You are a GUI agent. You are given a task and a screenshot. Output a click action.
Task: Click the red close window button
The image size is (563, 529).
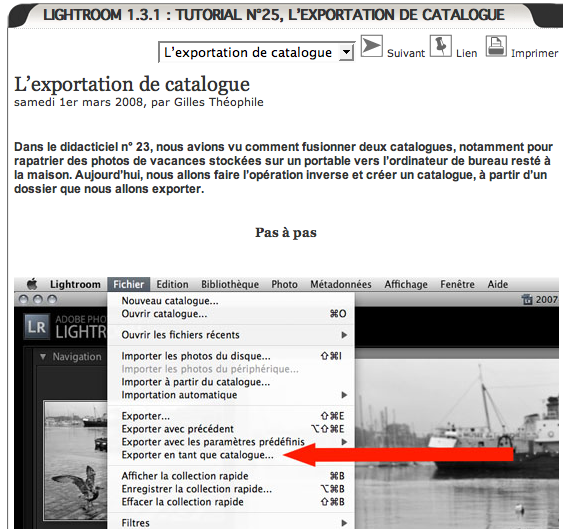click(x=24, y=299)
